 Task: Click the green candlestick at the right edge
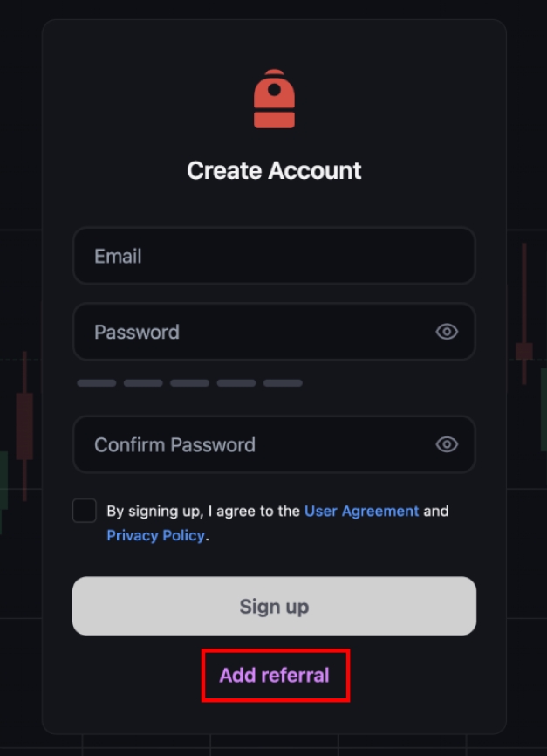(544, 409)
